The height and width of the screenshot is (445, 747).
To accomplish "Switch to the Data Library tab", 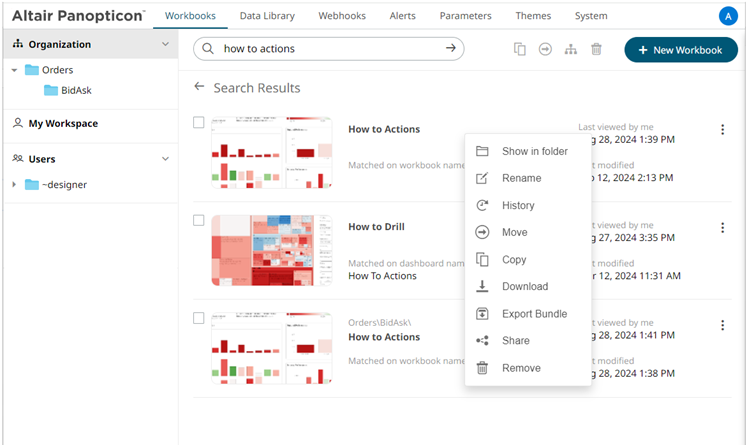I will [x=267, y=16].
